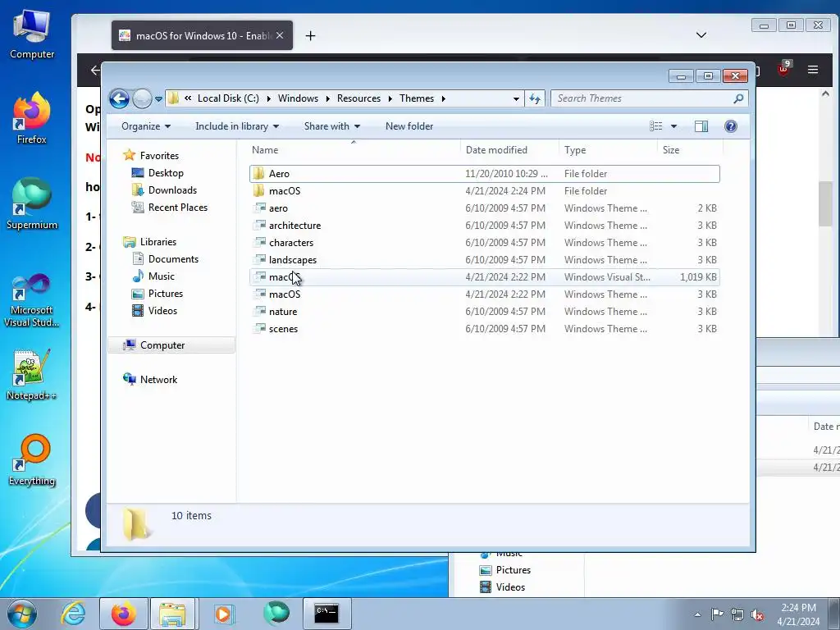Open the Notepad++ desktop shortcut

(32, 375)
